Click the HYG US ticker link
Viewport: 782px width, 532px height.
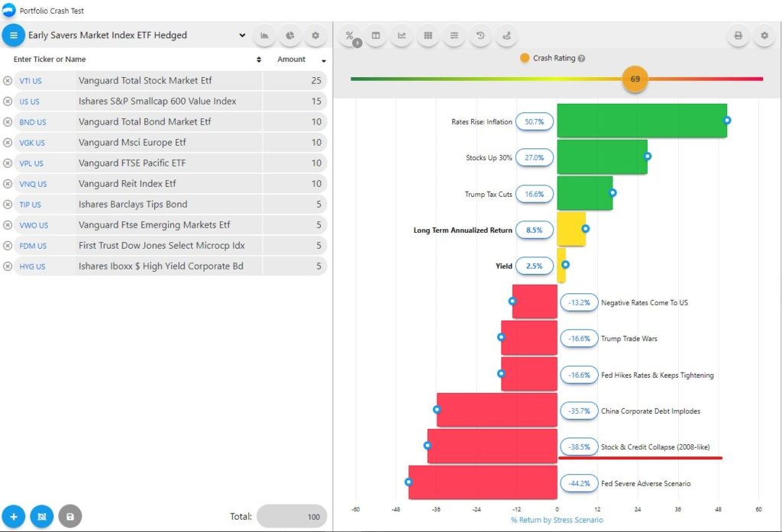[x=33, y=266]
